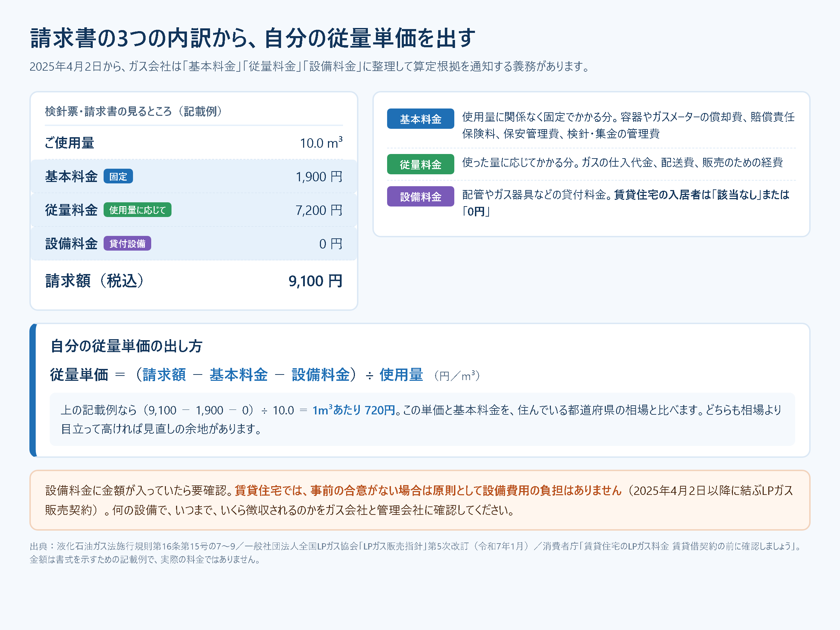Screen dimensions: 840x630
Task: Click the example calculation (9,100 − 1,900 − 0) ÷ 10.0
Action: pos(218,410)
